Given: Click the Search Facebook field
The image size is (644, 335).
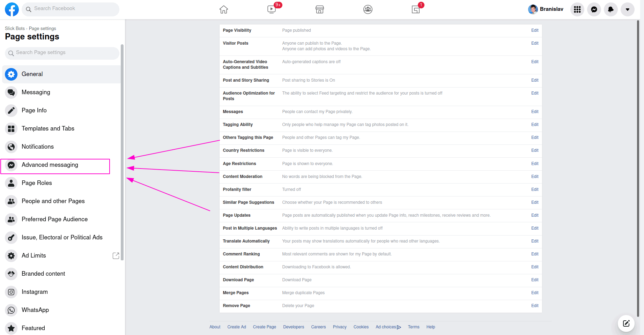Looking at the screenshot, I should pos(71,9).
